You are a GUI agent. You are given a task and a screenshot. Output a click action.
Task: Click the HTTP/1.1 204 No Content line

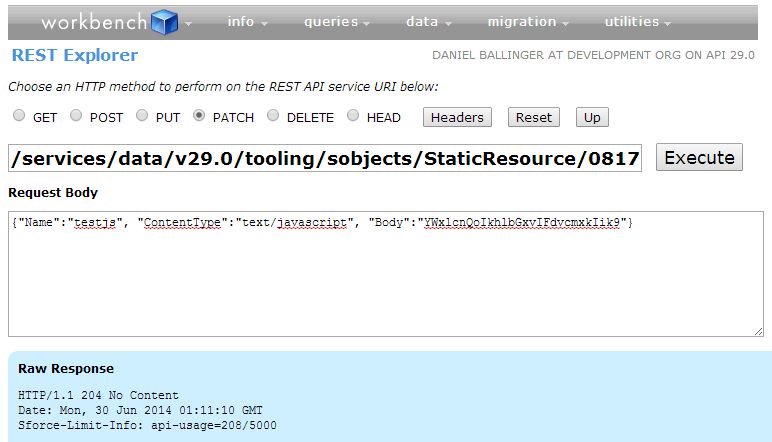point(98,395)
